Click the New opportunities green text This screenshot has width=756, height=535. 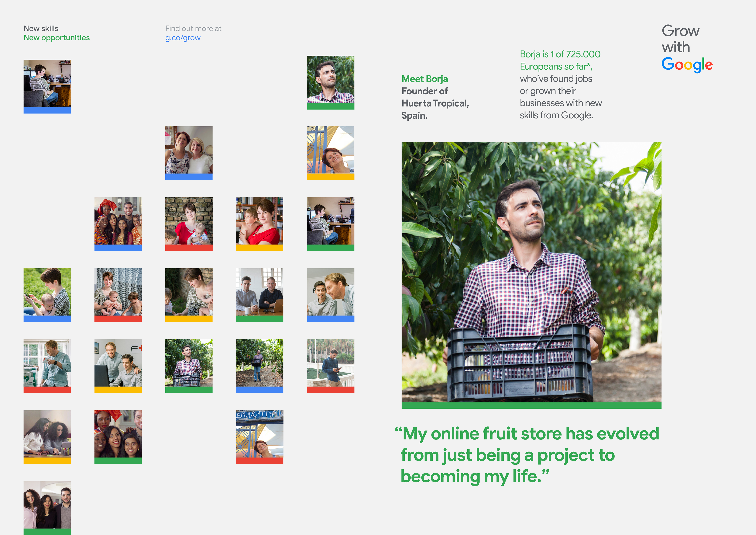(57, 38)
